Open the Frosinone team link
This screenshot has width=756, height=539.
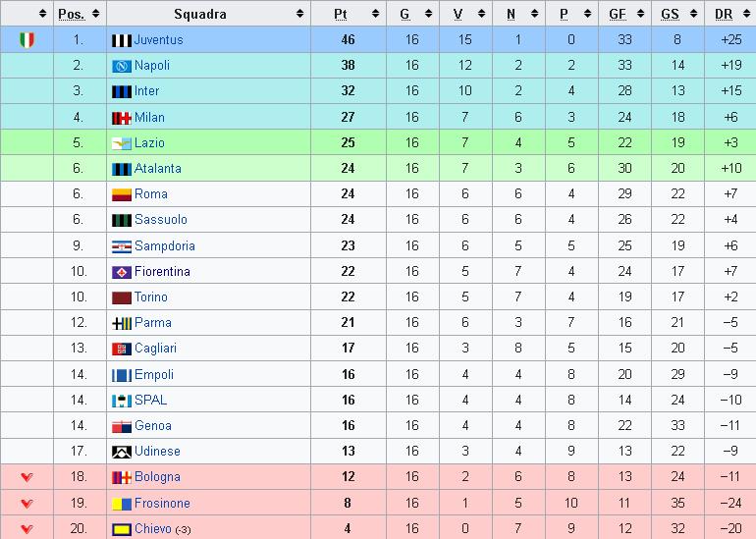[162, 503]
